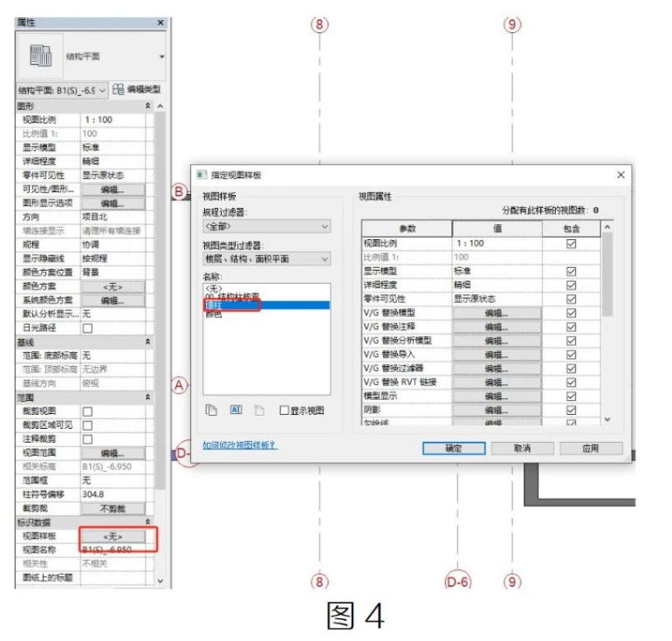Toggle the 裁剪视图 checkbox
Screen dimensions: 672x641
87,411
